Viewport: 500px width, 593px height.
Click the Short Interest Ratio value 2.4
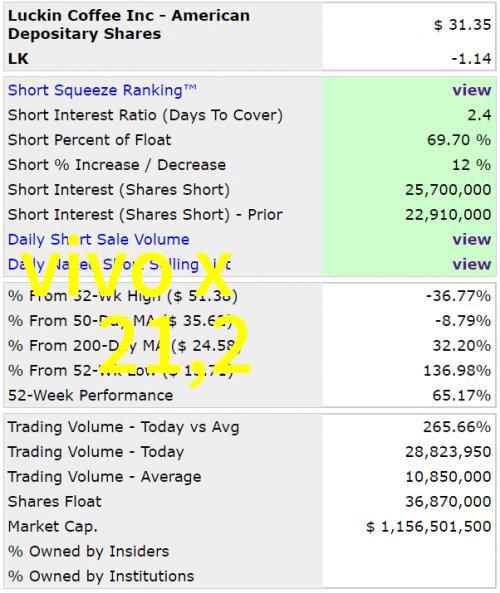click(479, 115)
